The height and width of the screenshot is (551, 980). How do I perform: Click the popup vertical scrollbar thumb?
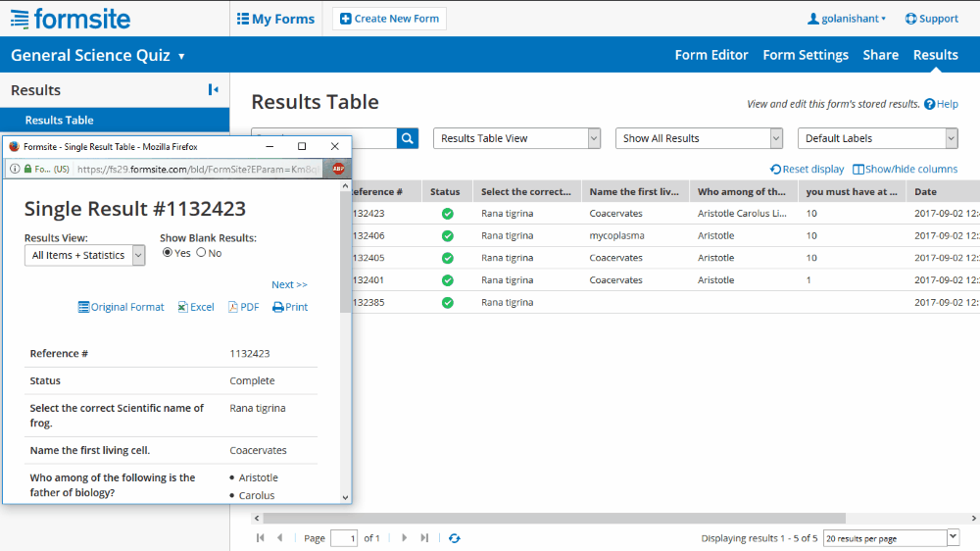pyautogui.click(x=345, y=252)
